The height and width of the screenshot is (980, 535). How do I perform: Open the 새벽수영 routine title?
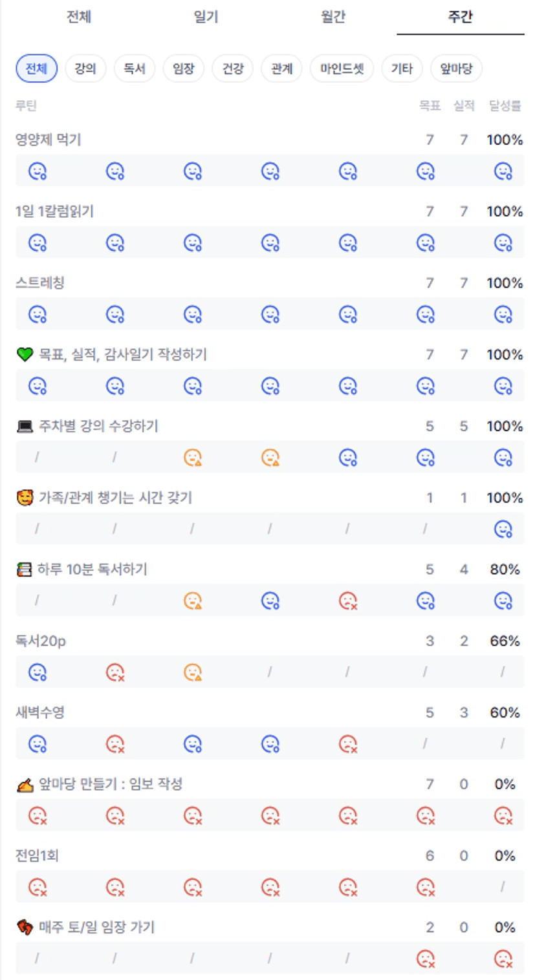(40, 712)
